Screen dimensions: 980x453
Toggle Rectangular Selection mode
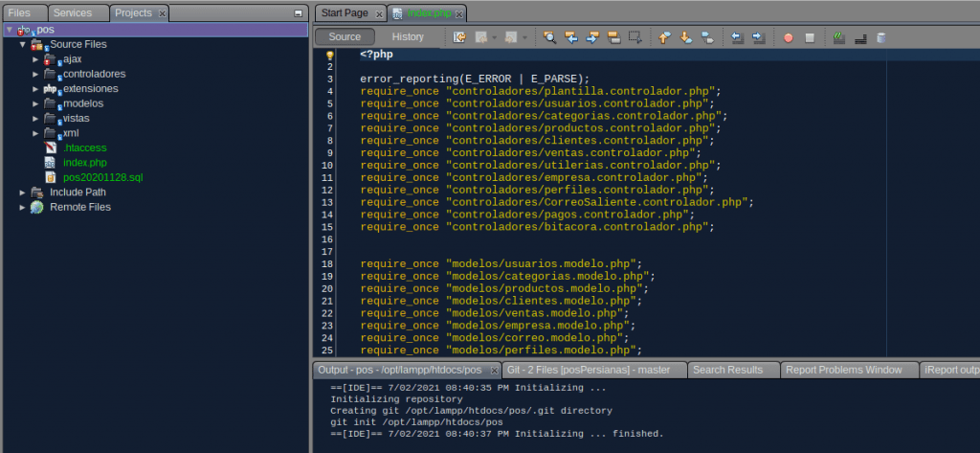click(x=635, y=37)
